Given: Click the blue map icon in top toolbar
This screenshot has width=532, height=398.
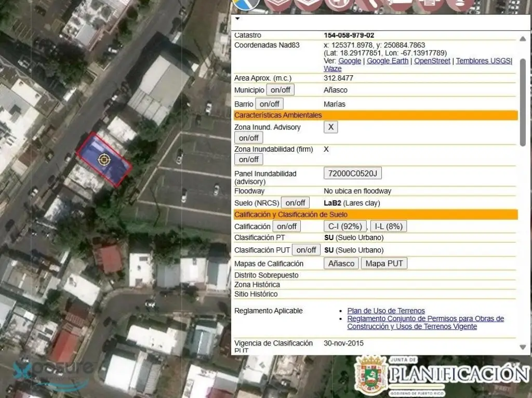Looking at the screenshot, I should point(246,4).
